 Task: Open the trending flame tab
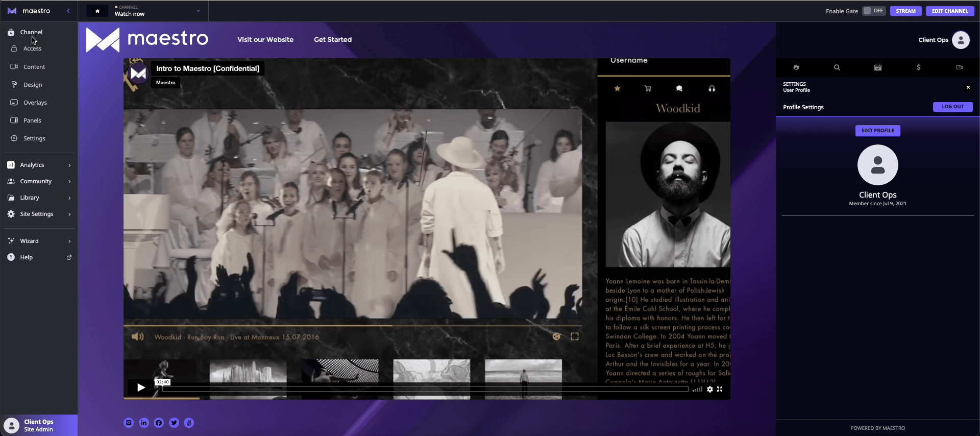[796, 67]
